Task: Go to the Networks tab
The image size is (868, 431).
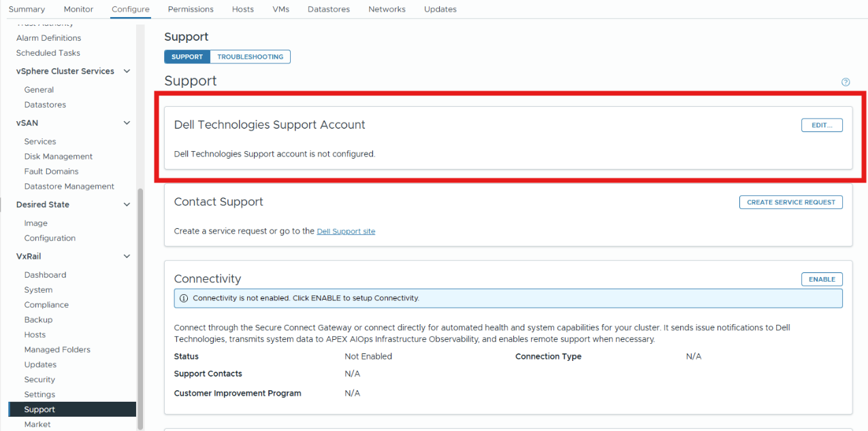Action: tap(387, 9)
